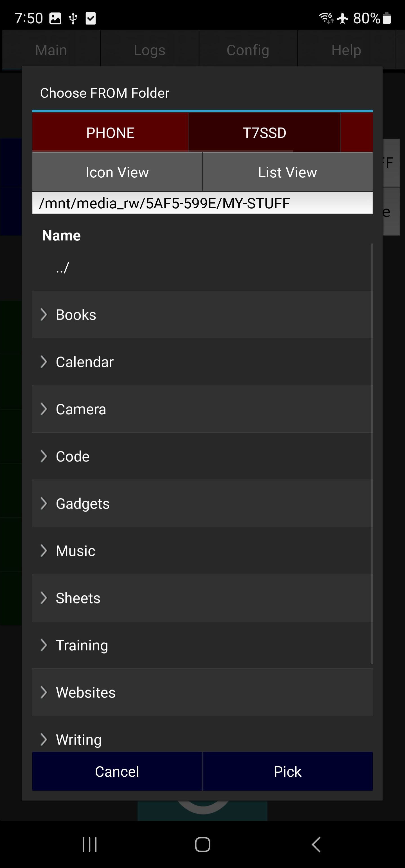Viewport: 405px width, 868px height.
Task: Click the chevron beside Gadgets folder
Action: (x=44, y=503)
